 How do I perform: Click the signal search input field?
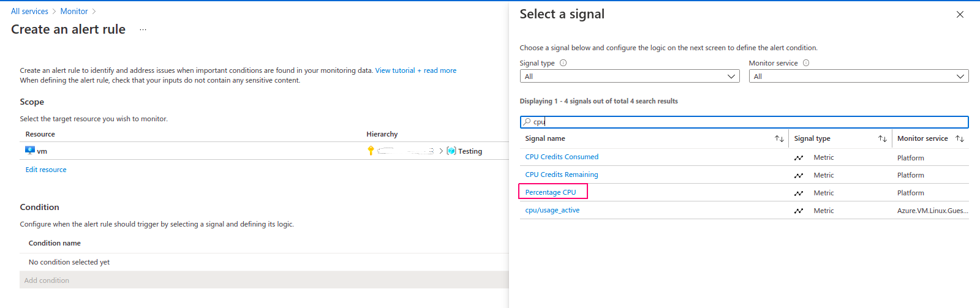(x=744, y=122)
